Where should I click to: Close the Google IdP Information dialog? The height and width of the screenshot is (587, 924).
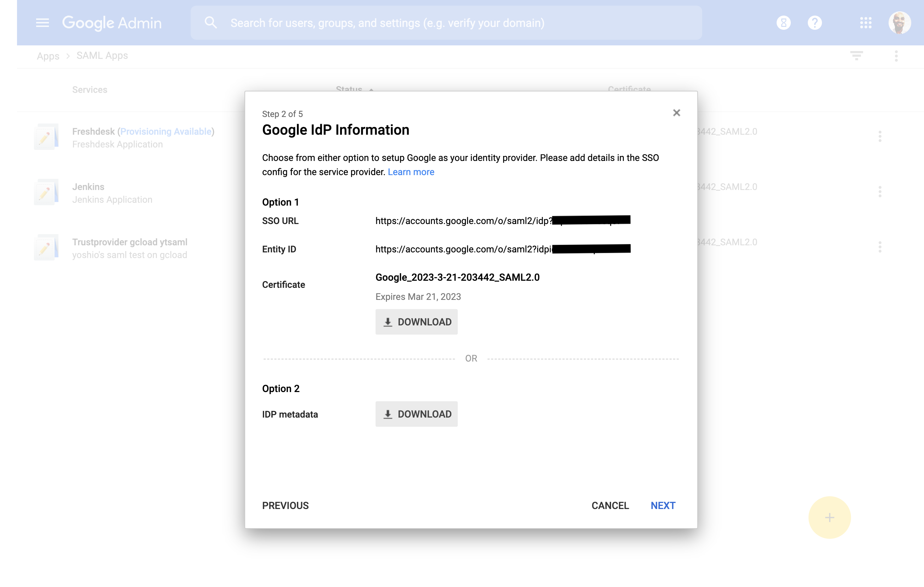676,112
